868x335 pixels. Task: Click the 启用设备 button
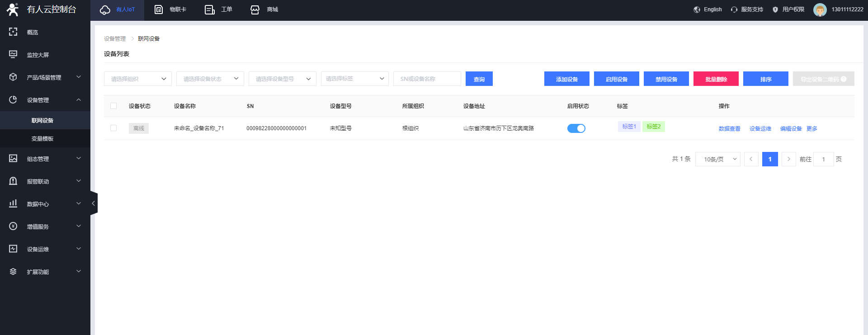pos(617,79)
